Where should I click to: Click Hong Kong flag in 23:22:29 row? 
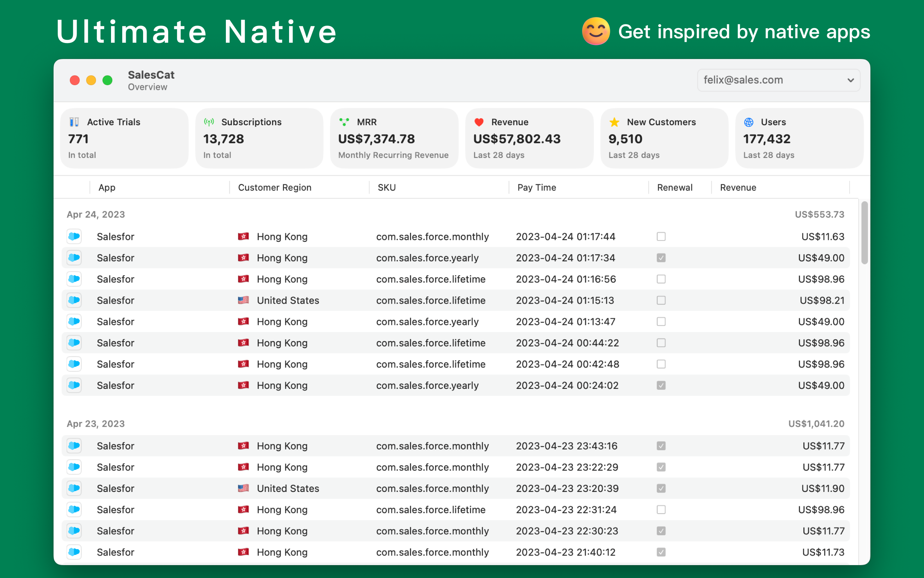click(243, 467)
